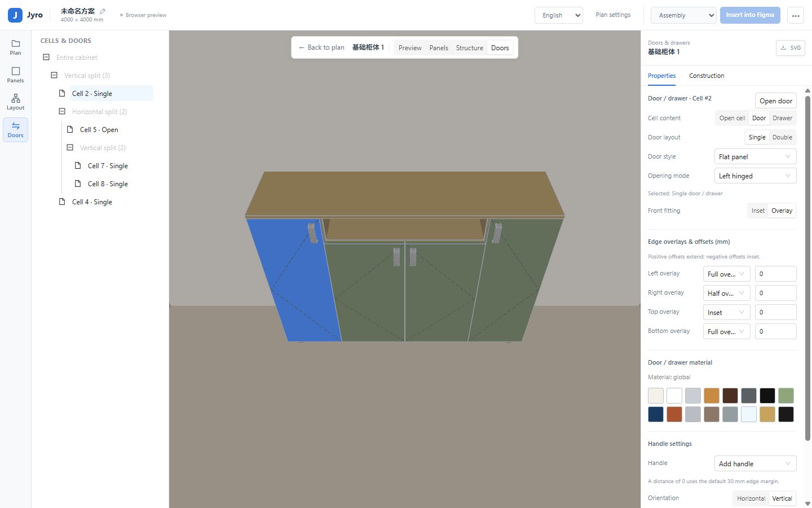Open the Plan sidebar icon
This screenshot has width=812, height=508.
pos(15,47)
